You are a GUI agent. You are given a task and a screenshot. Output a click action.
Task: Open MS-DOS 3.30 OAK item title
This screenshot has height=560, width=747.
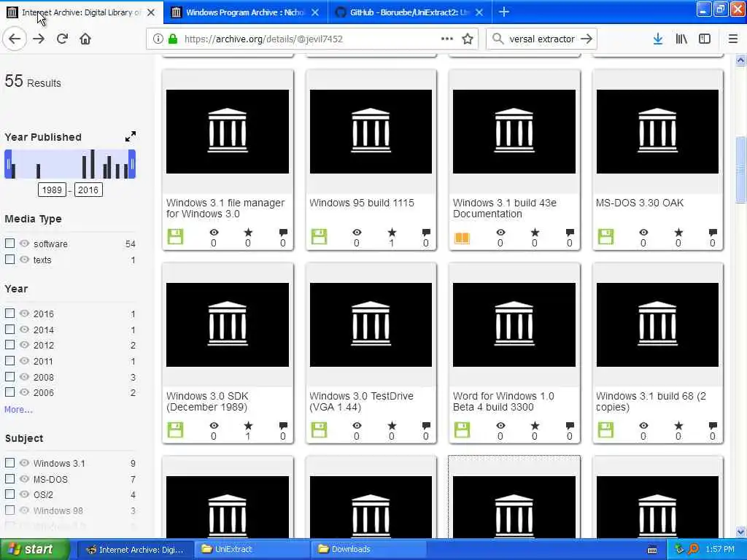[x=639, y=203]
